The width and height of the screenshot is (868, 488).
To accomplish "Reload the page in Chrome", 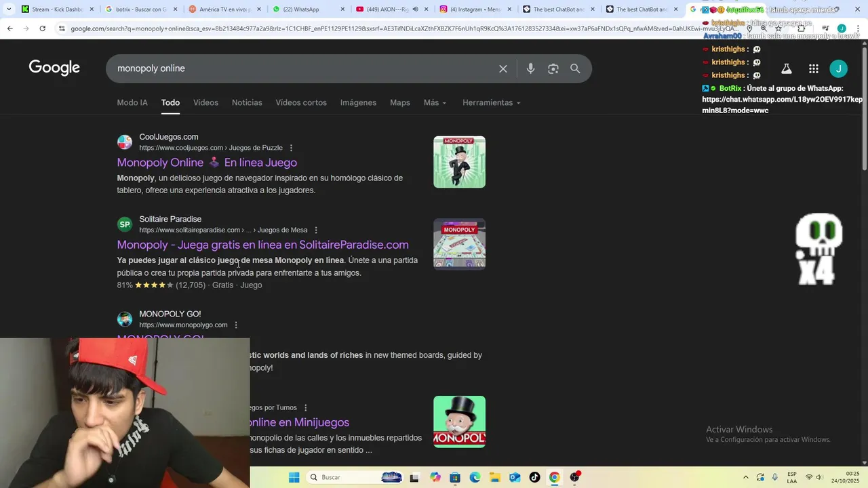I will coord(42,28).
